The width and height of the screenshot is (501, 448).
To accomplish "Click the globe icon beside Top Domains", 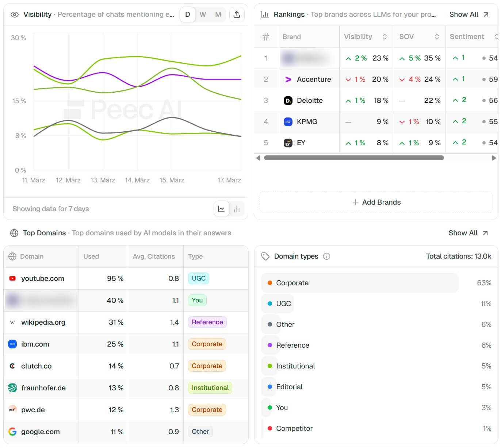I will [x=14, y=233].
